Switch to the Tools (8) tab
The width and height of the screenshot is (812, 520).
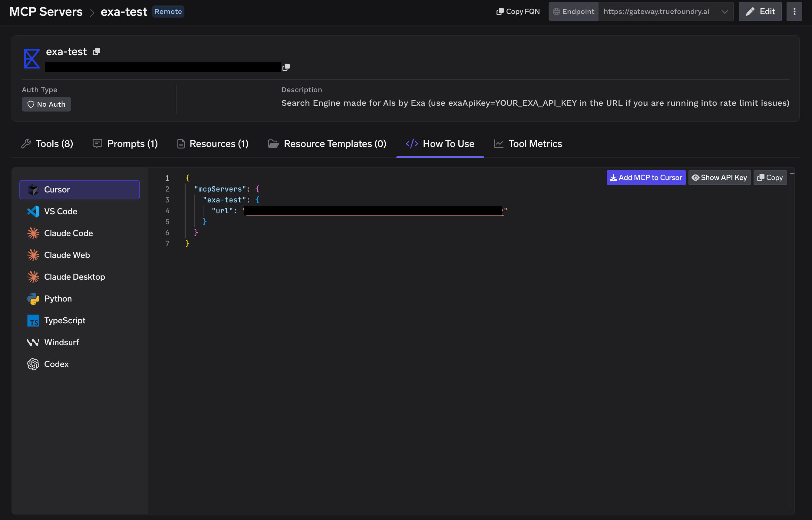[x=47, y=144]
